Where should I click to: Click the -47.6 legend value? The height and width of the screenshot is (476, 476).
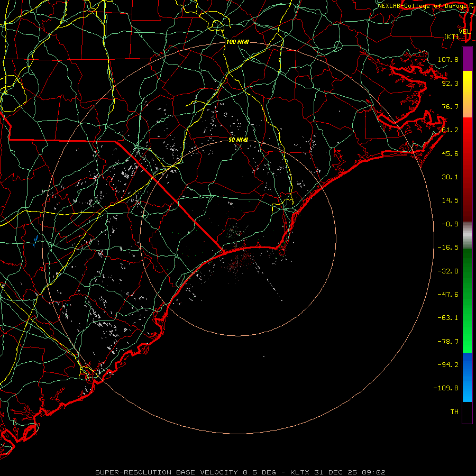pyautogui.click(x=448, y=295)
